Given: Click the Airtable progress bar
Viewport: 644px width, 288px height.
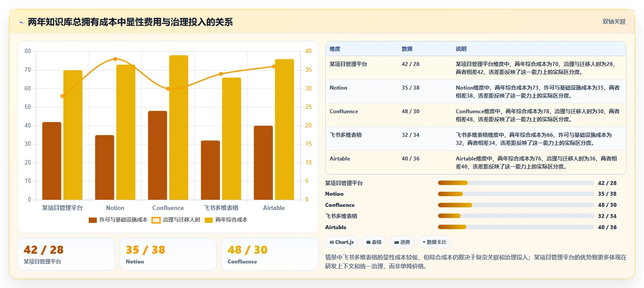Looking at the screenshot, I should click(516, 227).
